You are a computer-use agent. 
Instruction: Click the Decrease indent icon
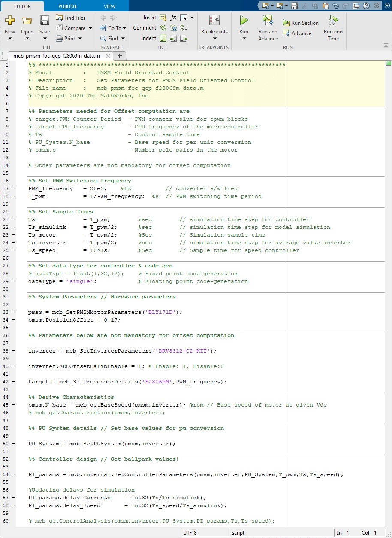click(184, 39)
